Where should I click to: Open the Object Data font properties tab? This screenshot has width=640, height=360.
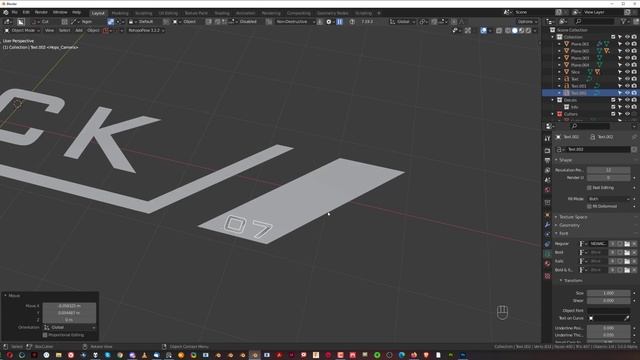point(547,253)
